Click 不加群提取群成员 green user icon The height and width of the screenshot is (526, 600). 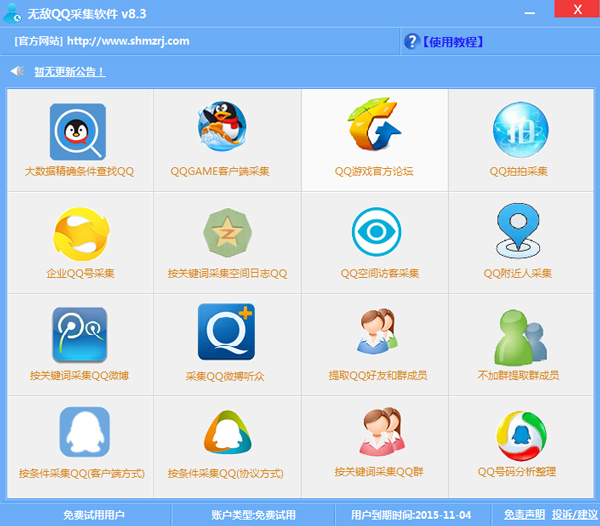pyautogui.click(x=520, y=338)
